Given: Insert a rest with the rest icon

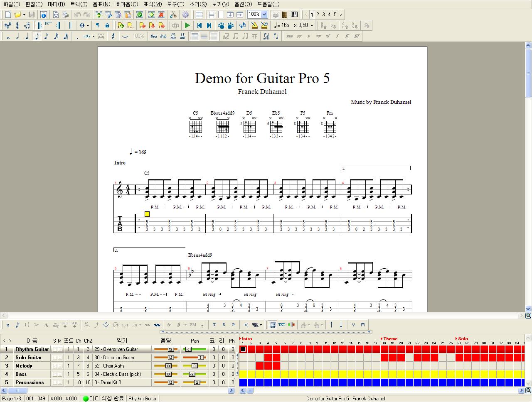Looking at the screenshot, I should click(113, 37).
